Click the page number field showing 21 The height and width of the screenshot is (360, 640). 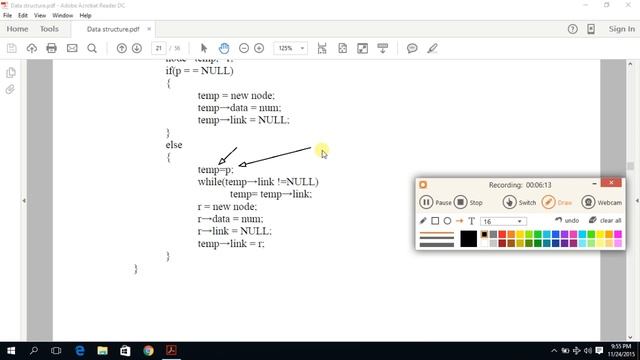[x=158, y=48]
